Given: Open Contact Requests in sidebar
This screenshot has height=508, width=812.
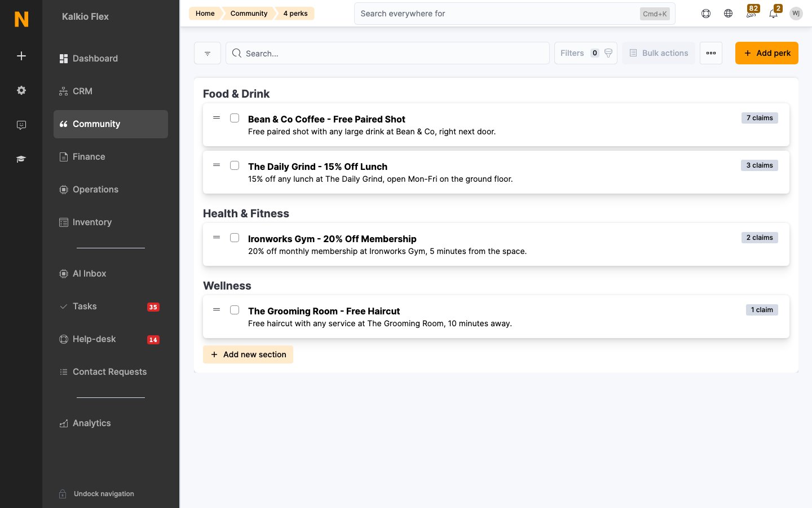Looking at the screenshot, I should 111,372.
